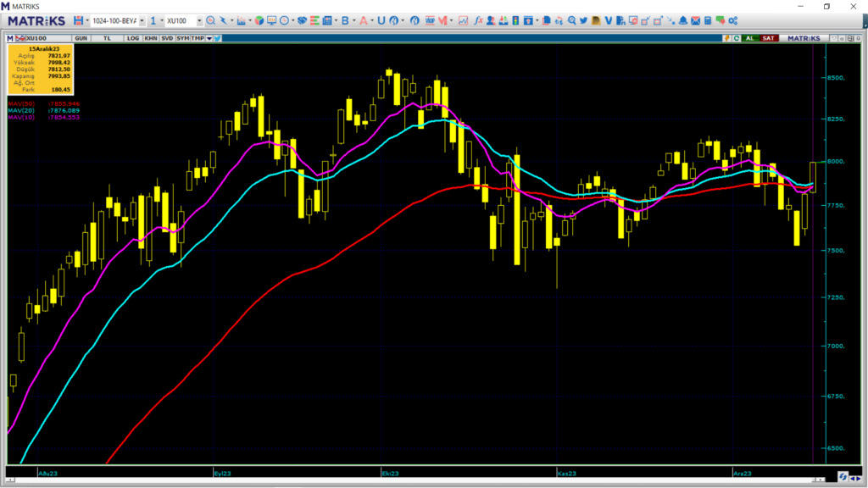Select the TMP option in chart header
The image size is (868, 488).
click(x=197, y=38)
